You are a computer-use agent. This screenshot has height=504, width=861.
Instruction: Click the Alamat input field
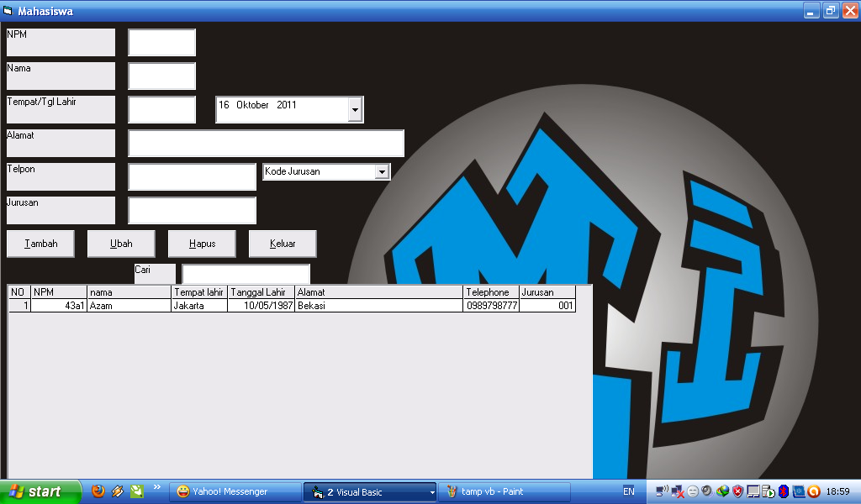pyautogui.click(x=267, y=143)
